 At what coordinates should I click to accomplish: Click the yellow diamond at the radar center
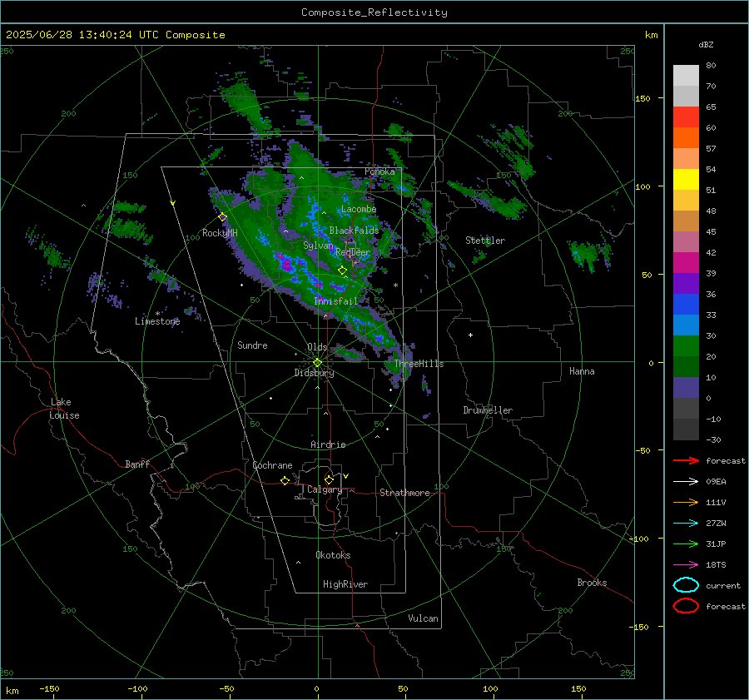(317, 363)
